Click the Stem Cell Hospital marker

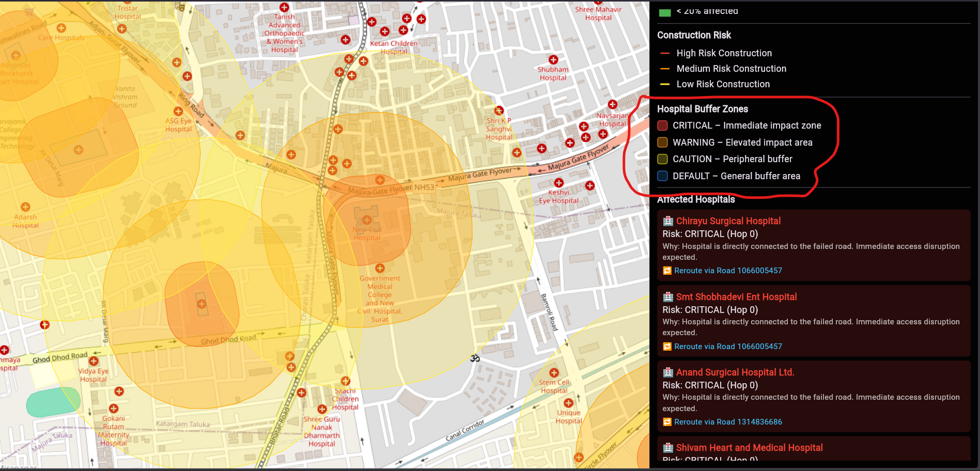pyautogui.click(x=554, y=373)
